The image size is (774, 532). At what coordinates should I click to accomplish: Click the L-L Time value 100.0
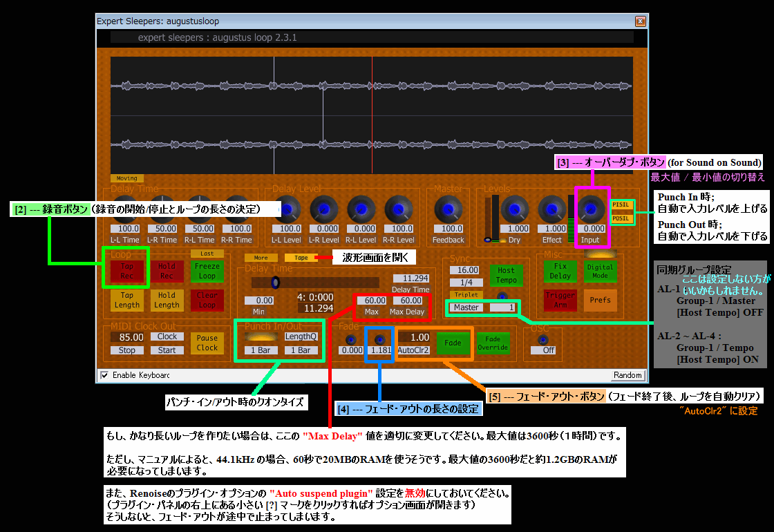click(x=125, y=229)
